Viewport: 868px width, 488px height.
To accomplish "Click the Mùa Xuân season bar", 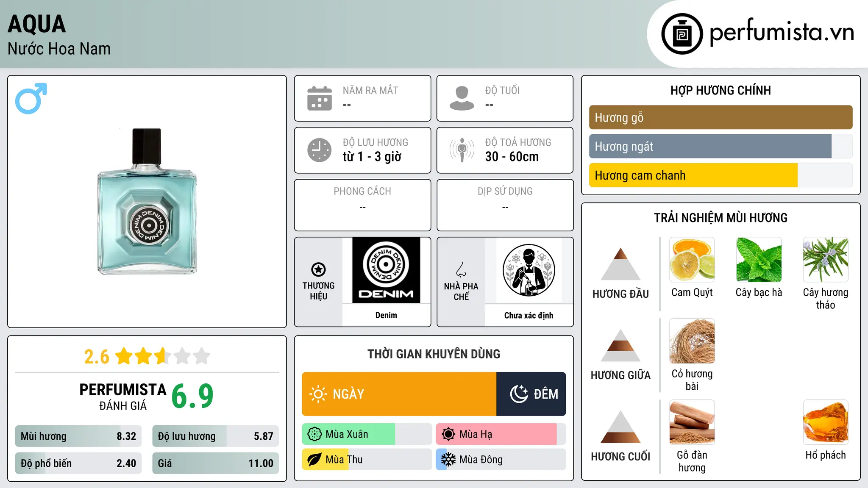I will [x=367, y=434].
